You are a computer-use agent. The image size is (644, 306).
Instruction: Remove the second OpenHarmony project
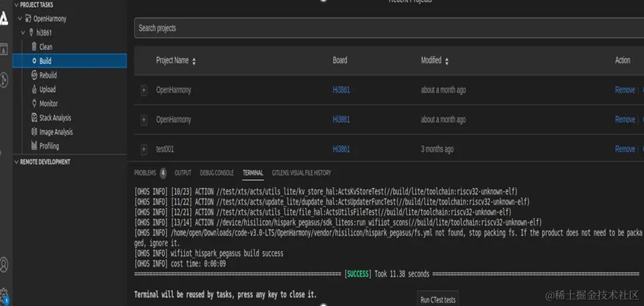click(625, 119)
